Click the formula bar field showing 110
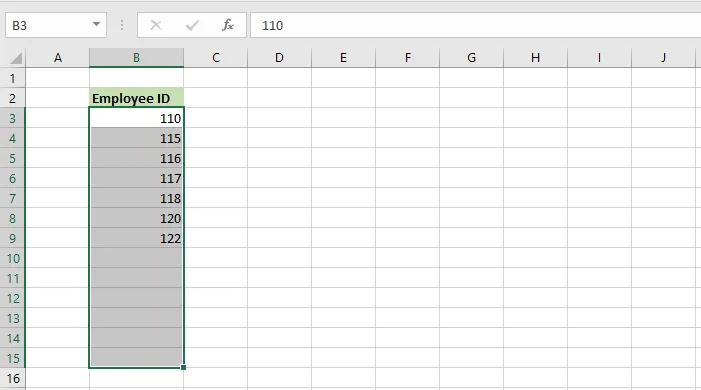 [475, 25]
